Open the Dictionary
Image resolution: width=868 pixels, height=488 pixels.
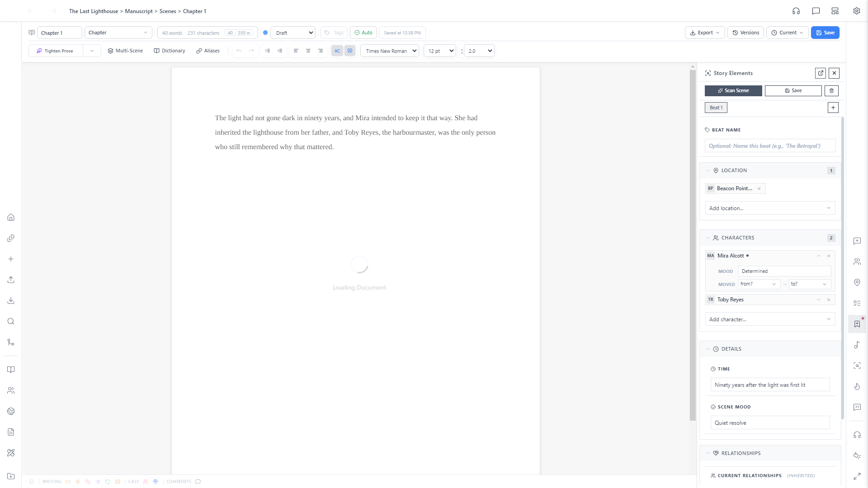(170, 51)
